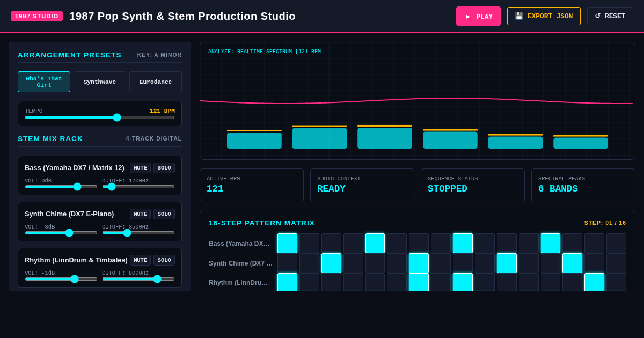The height and width of the screenshot is (338, 644).
Task: Enable Synth Chime row step 2
Action: 309,263
